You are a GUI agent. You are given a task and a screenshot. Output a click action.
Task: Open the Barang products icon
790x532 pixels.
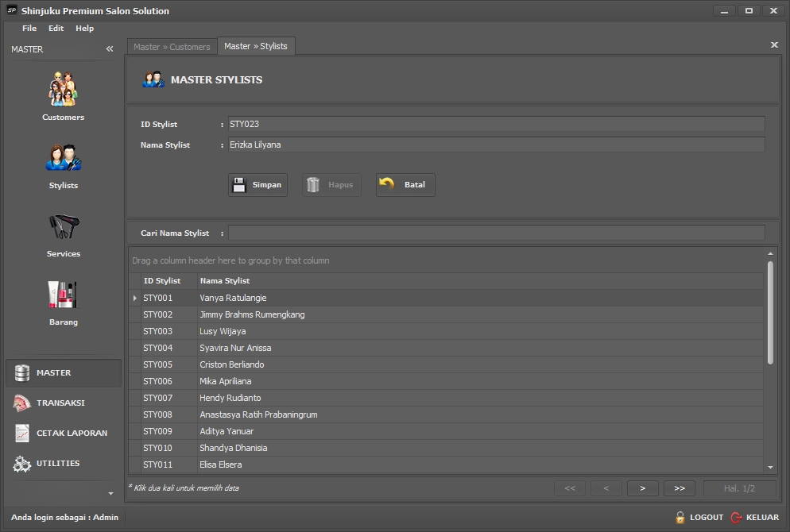tap(64, 295)
